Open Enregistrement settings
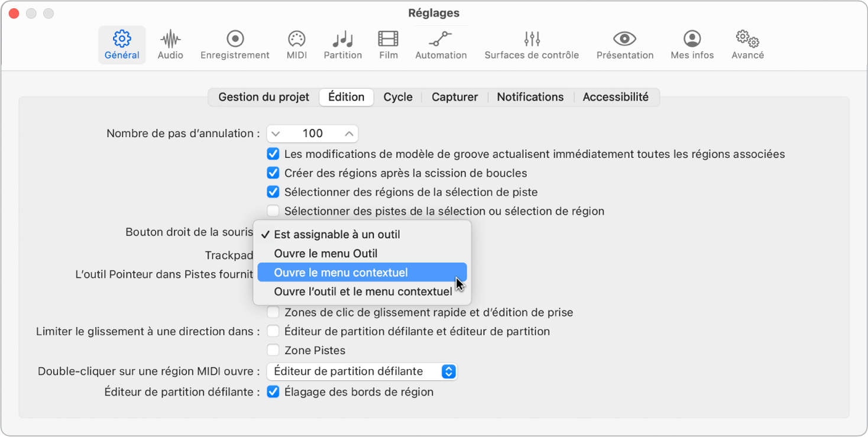 click(x=235, y=44)
